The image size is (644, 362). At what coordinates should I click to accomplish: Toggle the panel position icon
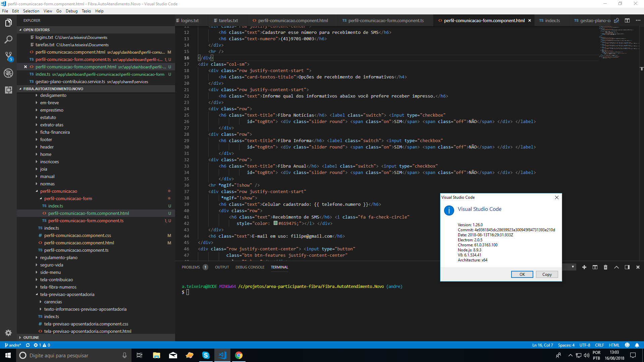pos(627,267)
